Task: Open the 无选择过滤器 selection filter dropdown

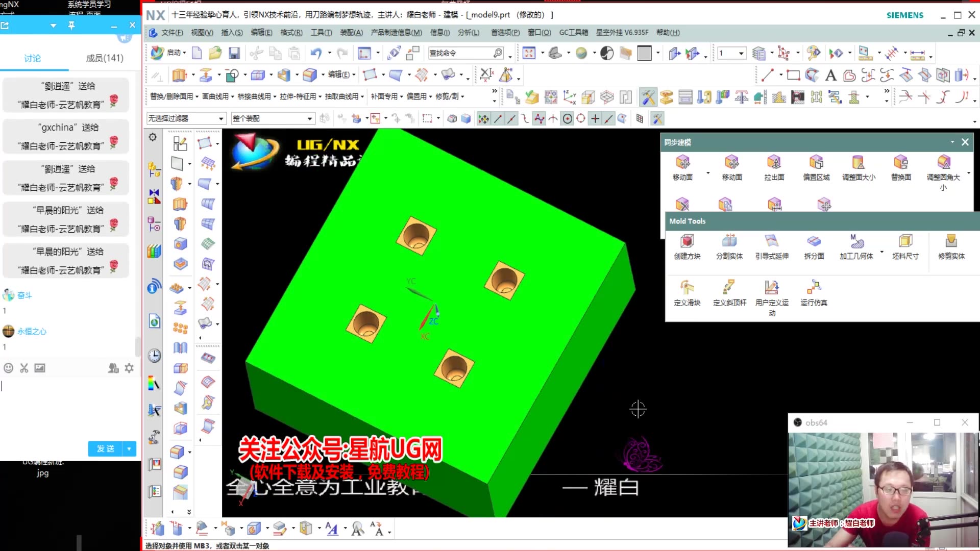Action: tap(220, 118)
